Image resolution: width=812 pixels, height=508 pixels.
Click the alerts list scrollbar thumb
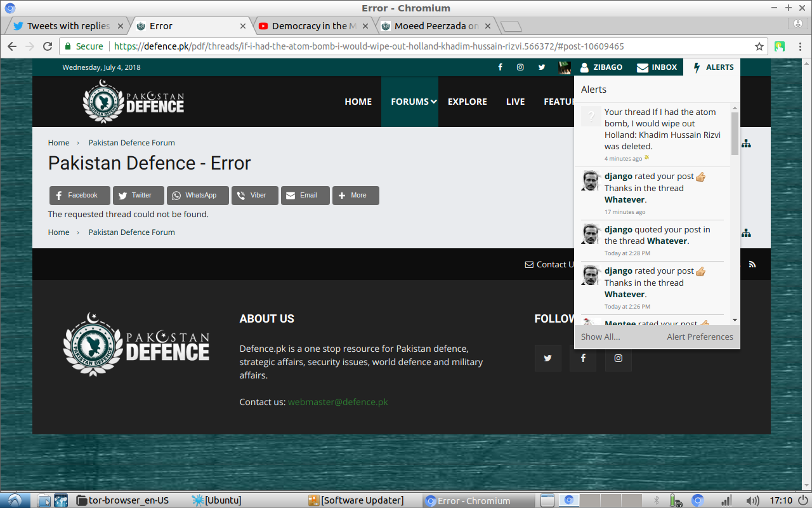tap(735, 133)
